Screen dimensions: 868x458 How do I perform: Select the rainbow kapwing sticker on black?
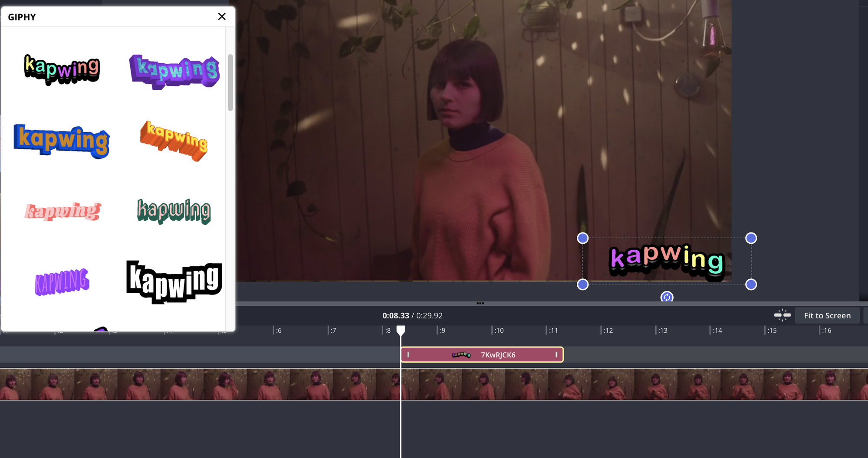coord(62,69)
